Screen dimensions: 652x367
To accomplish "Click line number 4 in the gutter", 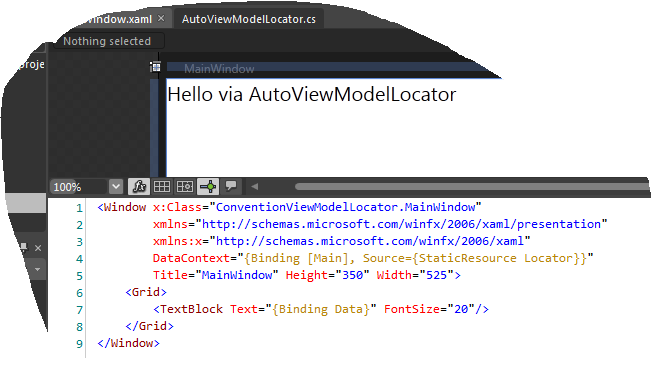I will [79, 259].
